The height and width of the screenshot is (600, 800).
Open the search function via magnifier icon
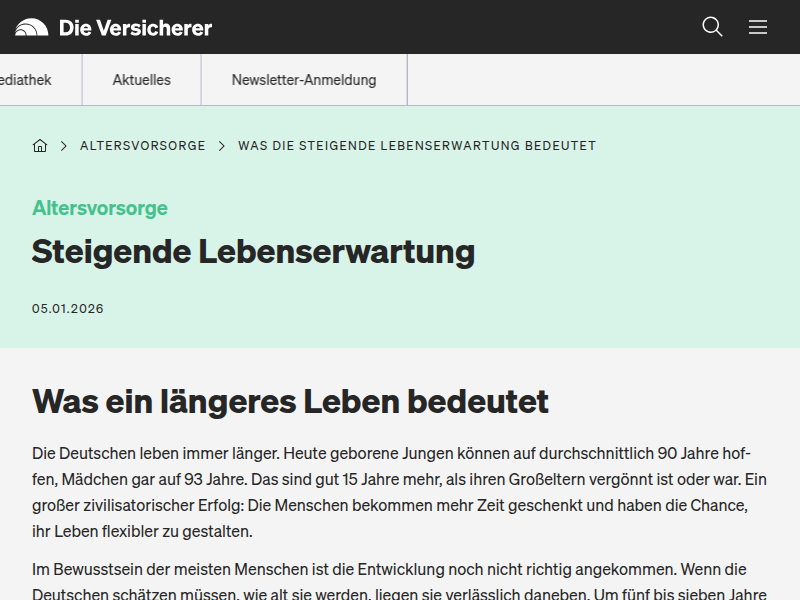712,27
